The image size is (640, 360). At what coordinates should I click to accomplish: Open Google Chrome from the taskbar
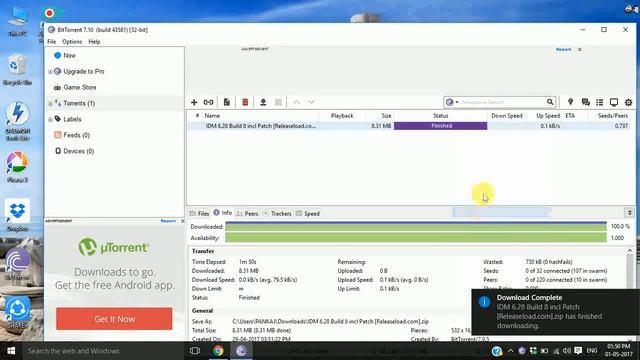pyautogui.click(x=218, y=351)
